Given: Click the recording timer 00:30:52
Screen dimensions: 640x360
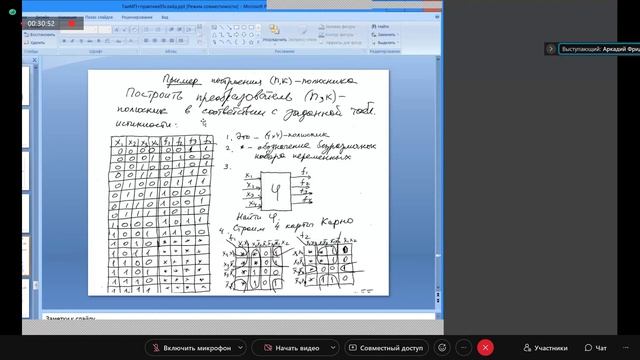Looking at the screenshot, I should tap(41, 24).
